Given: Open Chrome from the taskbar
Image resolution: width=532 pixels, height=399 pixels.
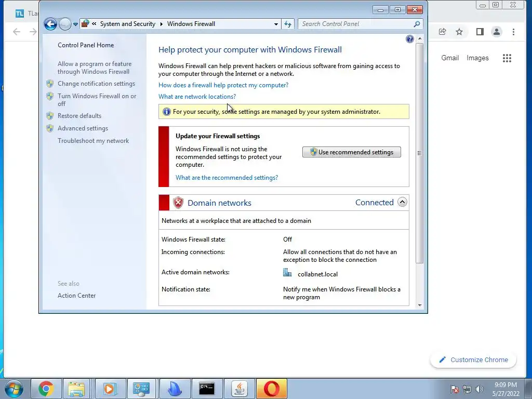Looking at the screenshot, I should tap(46, 389).
